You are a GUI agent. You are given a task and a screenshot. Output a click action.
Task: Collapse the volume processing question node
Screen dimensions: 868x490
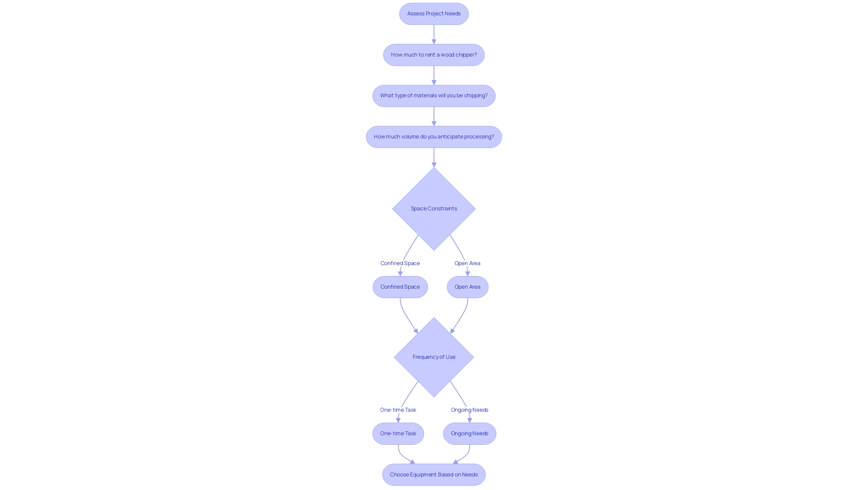coord(434,136)
